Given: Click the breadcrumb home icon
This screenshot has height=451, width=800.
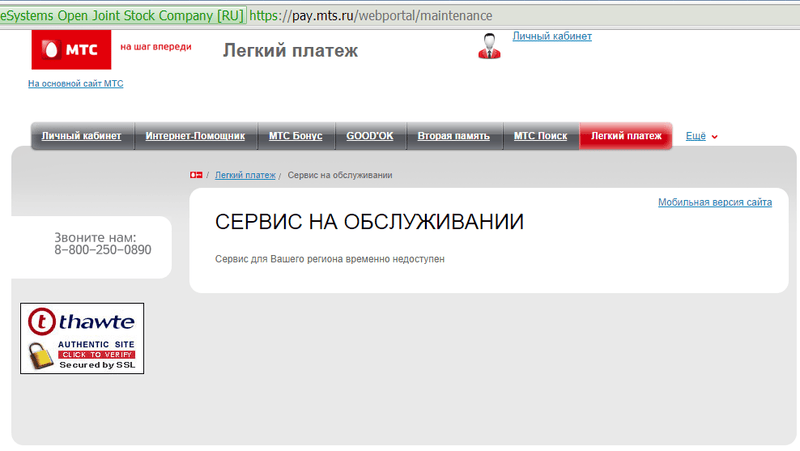Looking at the screenshot, I should pos(196,175).
